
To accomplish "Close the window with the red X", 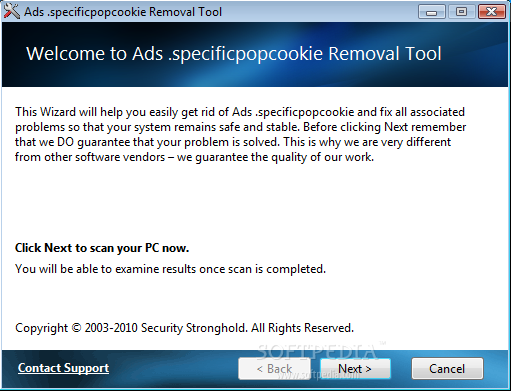I will tap(492, 12).
